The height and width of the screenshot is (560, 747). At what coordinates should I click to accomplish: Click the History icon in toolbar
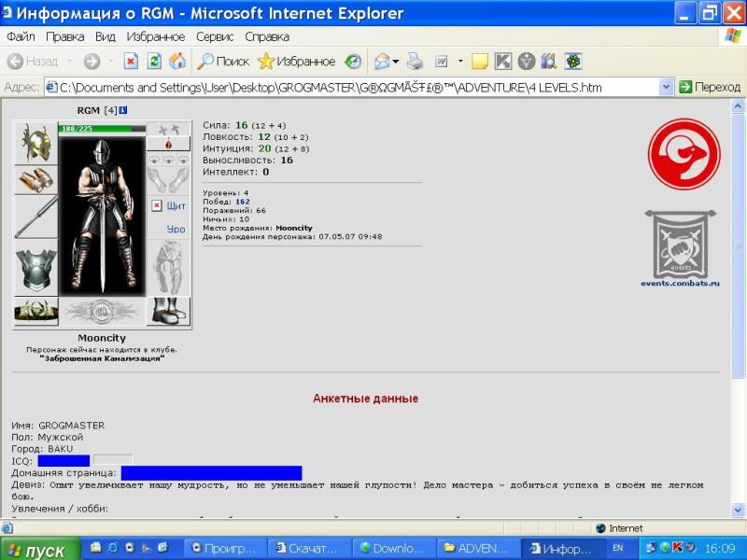[353, 62]
